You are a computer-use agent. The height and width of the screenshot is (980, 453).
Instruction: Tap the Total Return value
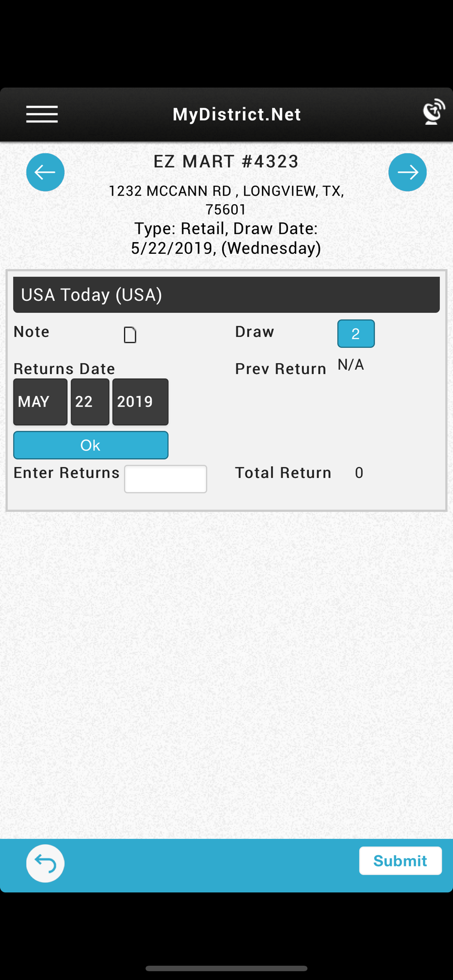pyautogui.click(x=359, y=473)
